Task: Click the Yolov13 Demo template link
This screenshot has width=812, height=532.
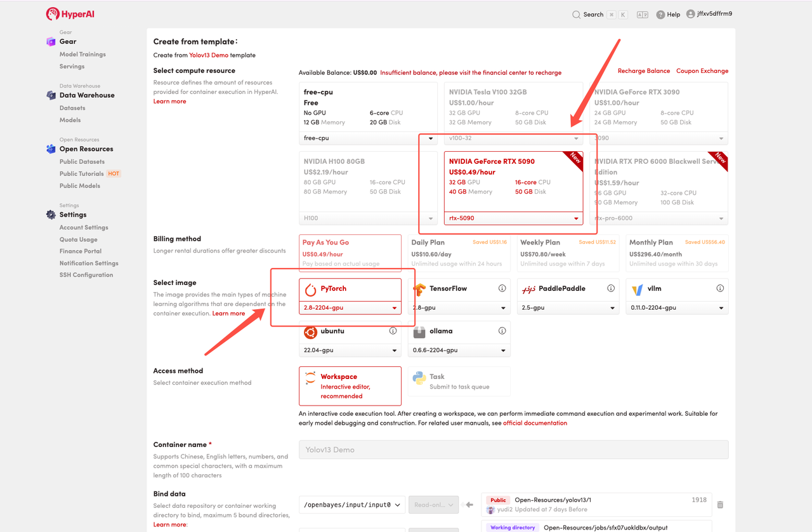Action: (x=209, y=55)
